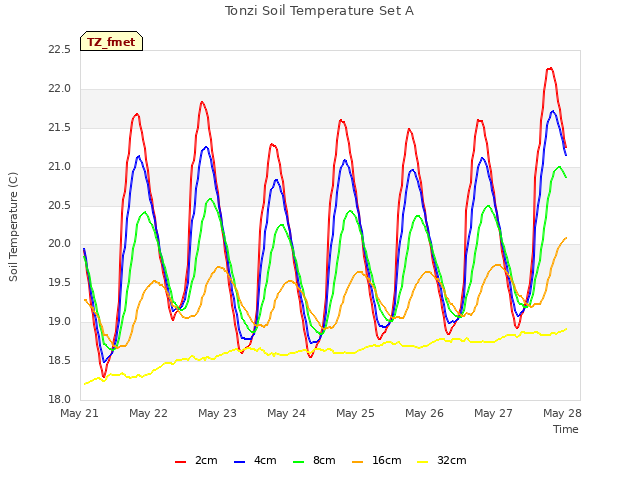Select the 4cm legend label
The height and width of the screenshot is (480, 640).
tap(265, 460)
